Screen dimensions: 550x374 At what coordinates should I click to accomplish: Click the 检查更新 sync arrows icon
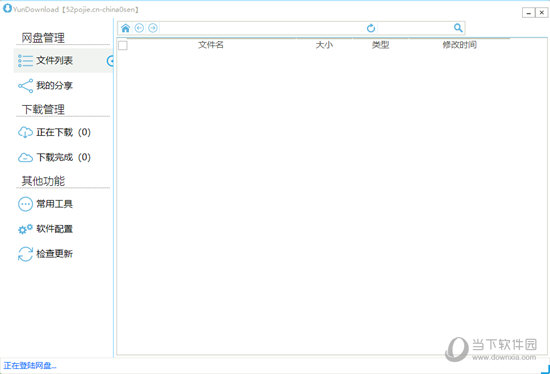pyautogui.click(x=25, y=254)
